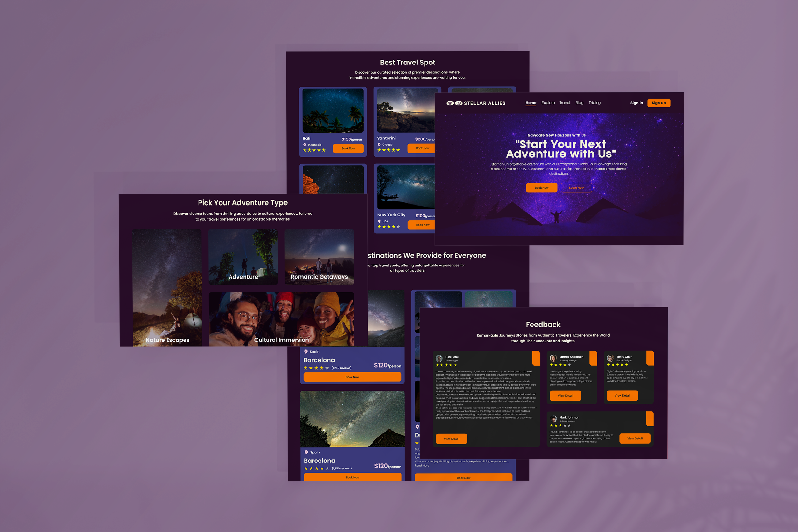Click the pin icon on first Barcelona card
Screen dimensions: 798x532
coord(306,352)
